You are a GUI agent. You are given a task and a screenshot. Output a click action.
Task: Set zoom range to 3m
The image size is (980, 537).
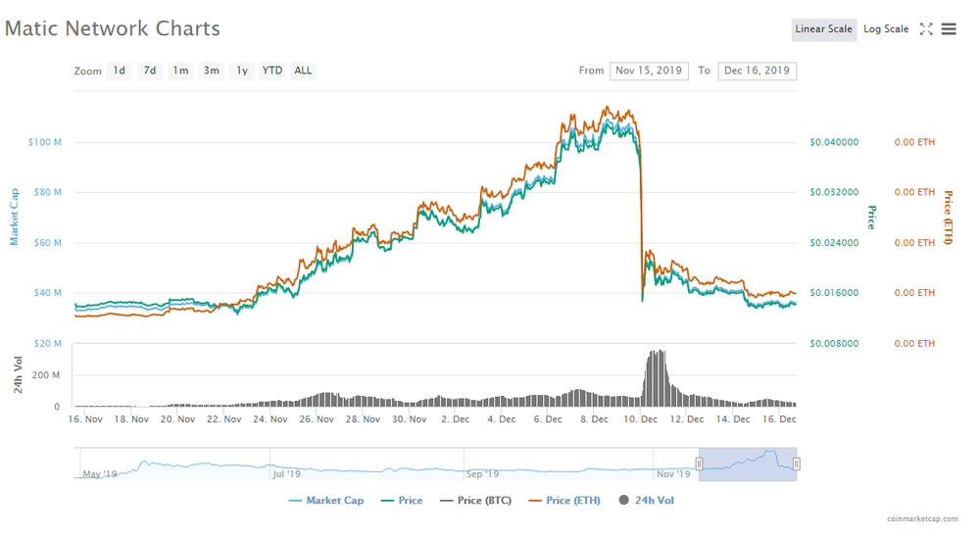tap(212, 71)
